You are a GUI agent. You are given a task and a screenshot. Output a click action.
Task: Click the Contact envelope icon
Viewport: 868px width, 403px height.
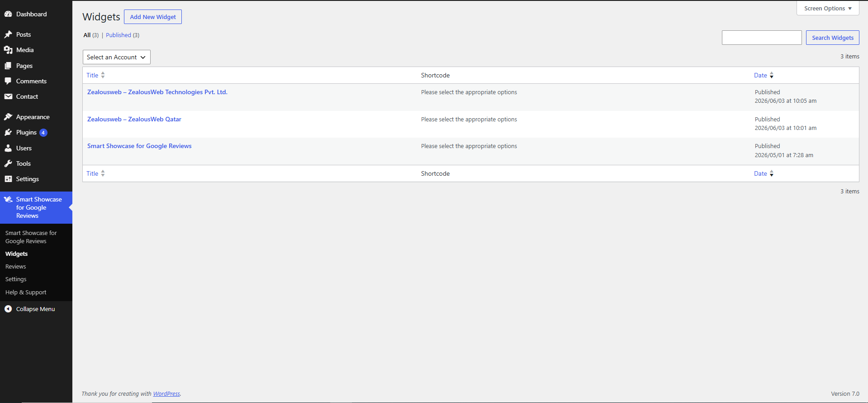pos(8,96)
